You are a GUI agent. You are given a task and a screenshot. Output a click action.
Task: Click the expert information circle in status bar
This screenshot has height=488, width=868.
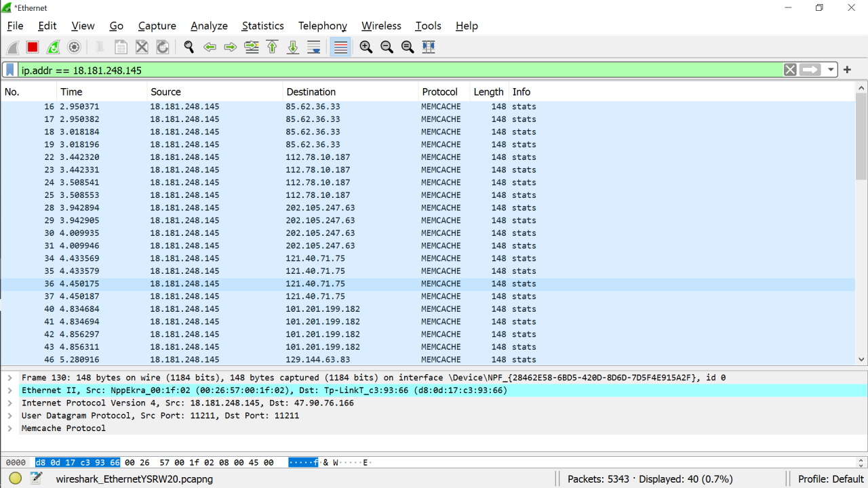16,479
